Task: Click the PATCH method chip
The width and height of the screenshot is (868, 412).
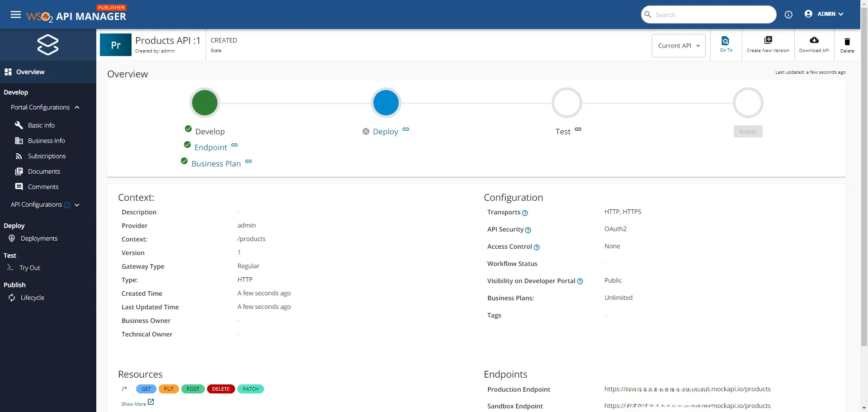Action: (250, 389)
